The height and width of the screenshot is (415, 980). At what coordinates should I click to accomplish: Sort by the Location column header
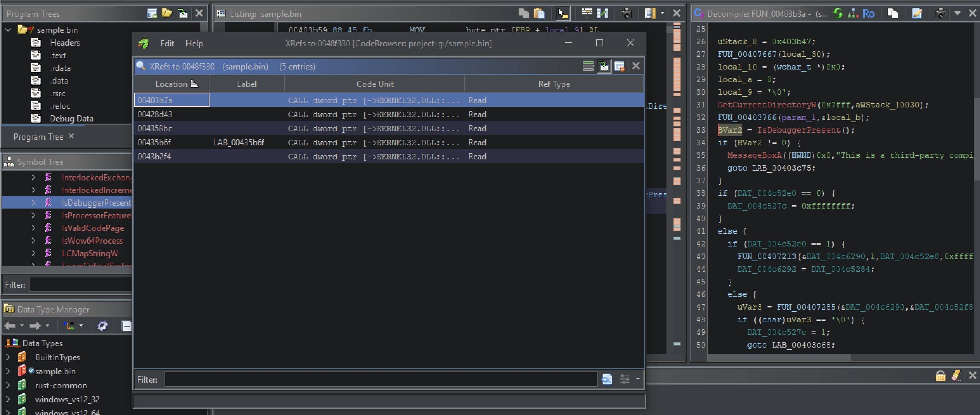tap(171, 84)
